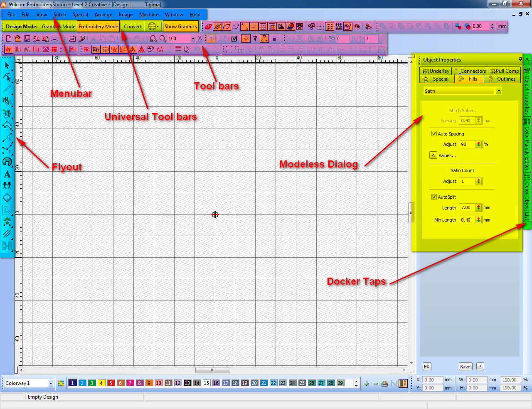Pin the Object Properties docker
532x409 pixels.
[520, 59]
